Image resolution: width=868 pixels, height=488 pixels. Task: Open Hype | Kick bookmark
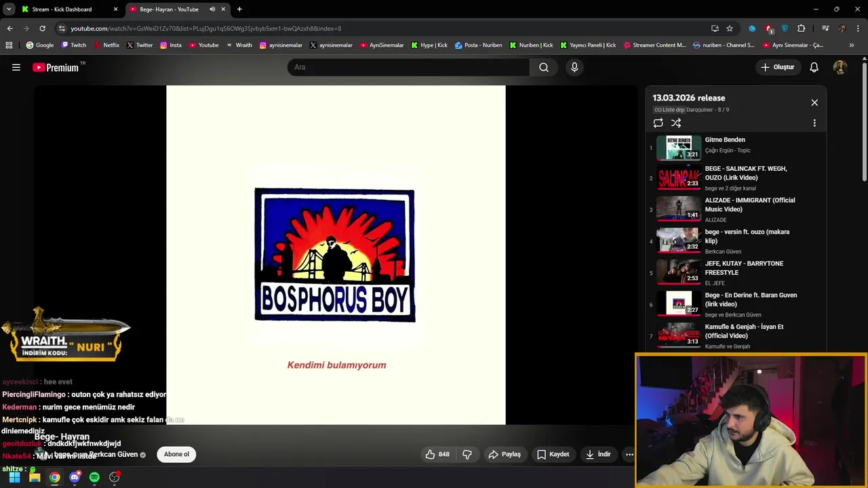429,45
